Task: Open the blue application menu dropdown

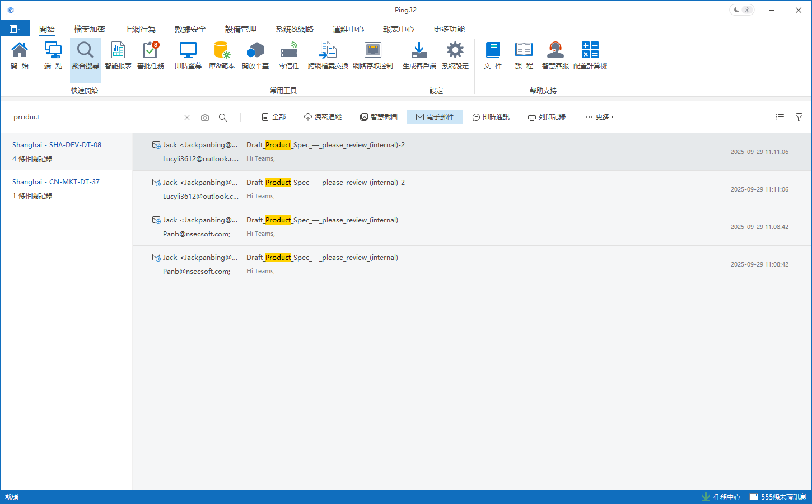Action: (x=15, y=29)
